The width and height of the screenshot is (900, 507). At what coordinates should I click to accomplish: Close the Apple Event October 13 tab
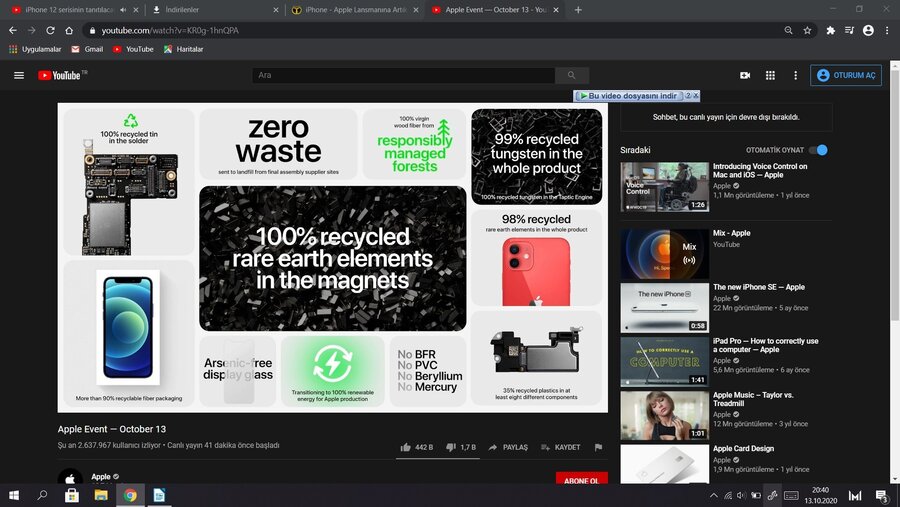coord(556,10)
